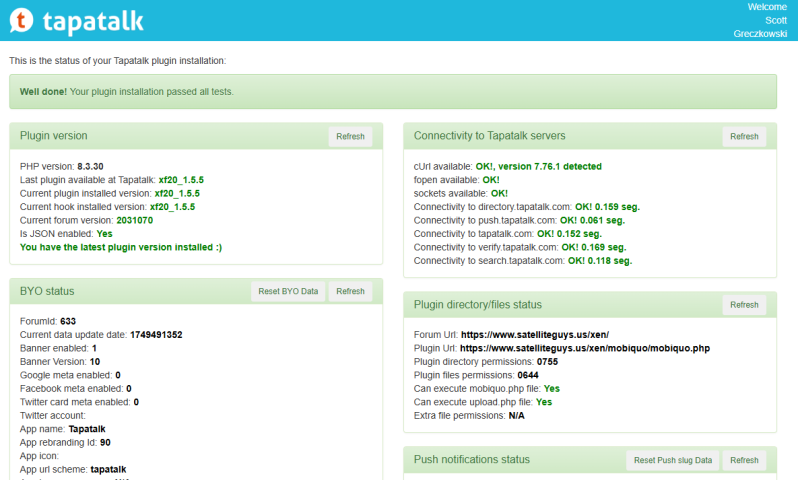798x480 pixels.
Task: Click the BYO status panel heading
Action: tap(47, 291)
